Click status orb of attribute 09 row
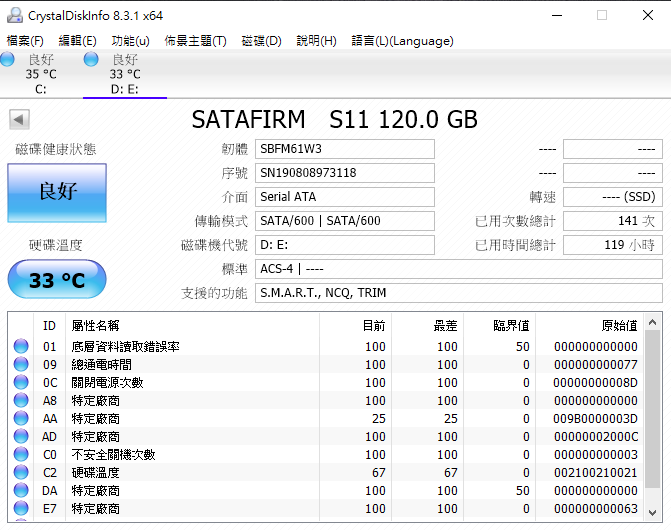671x530 pixels. pos(21,364)
